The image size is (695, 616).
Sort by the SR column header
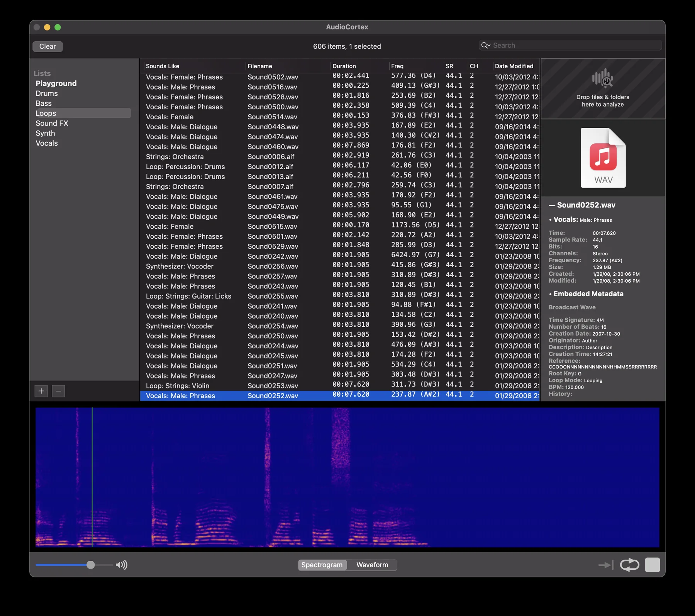(456, 66)
